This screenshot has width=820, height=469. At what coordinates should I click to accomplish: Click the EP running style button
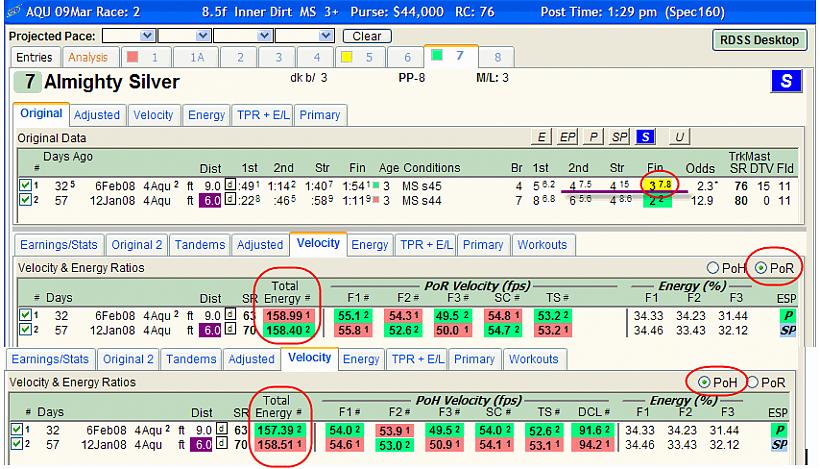click(567, 137)
